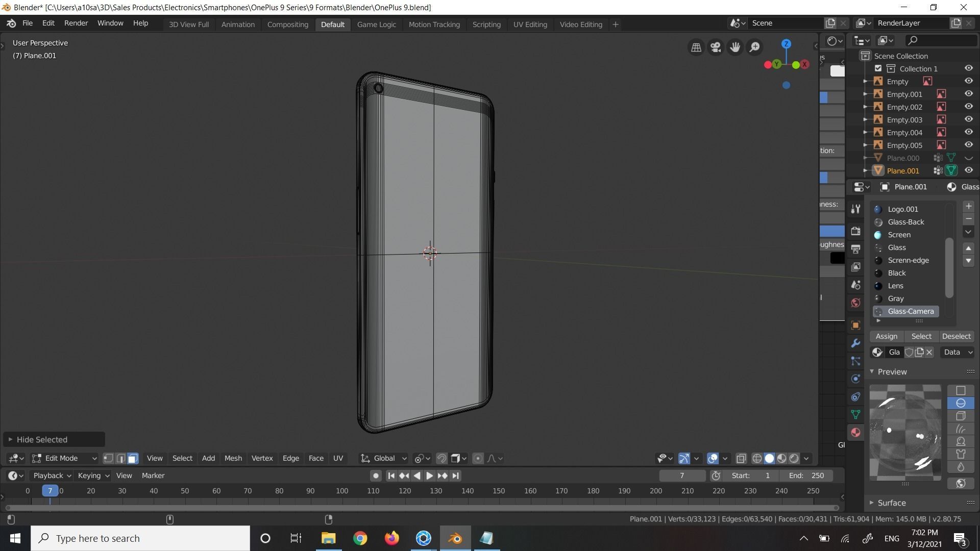Hide Empty.001 with its eye icon
980x551 pixels.
(968, 94)
